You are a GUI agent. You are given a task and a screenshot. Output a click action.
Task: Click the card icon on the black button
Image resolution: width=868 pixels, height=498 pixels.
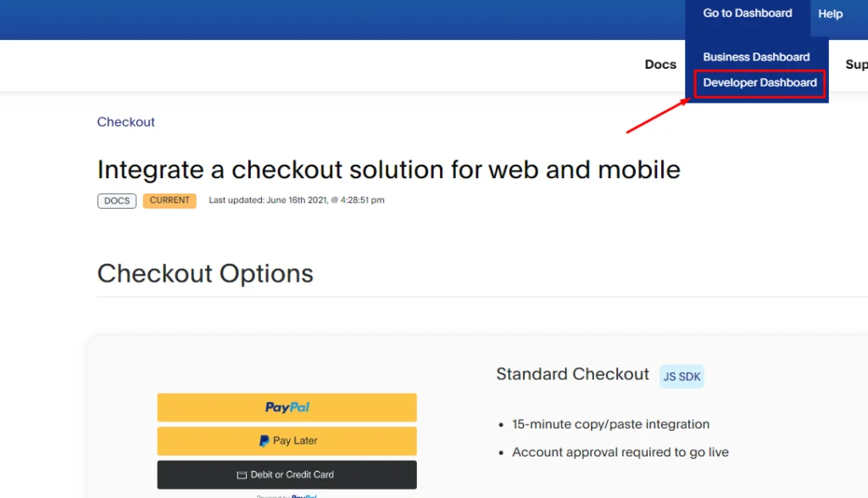coord(242,475)
